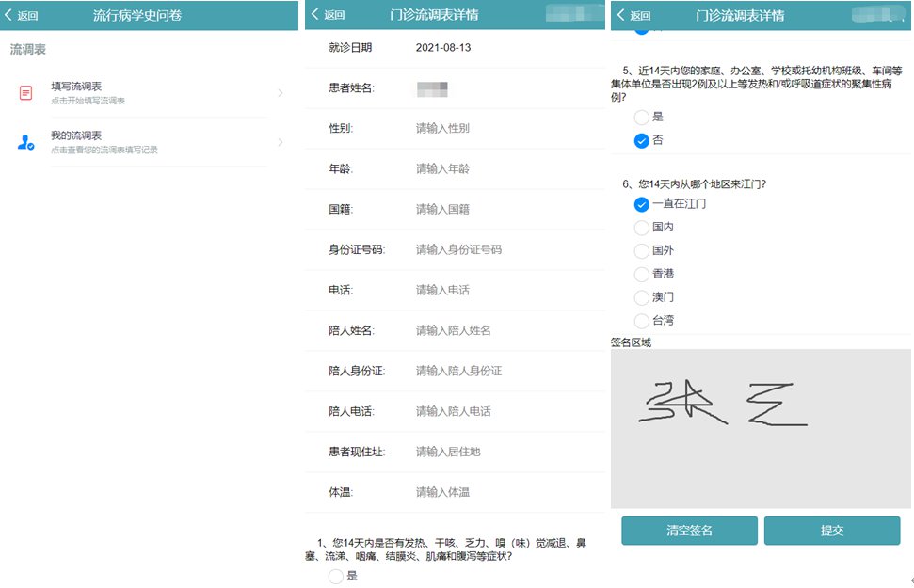The height and width of the screenshot is (588, 914).
Task: Click the red 填写流调表 document icon
Action: point(25,92)
